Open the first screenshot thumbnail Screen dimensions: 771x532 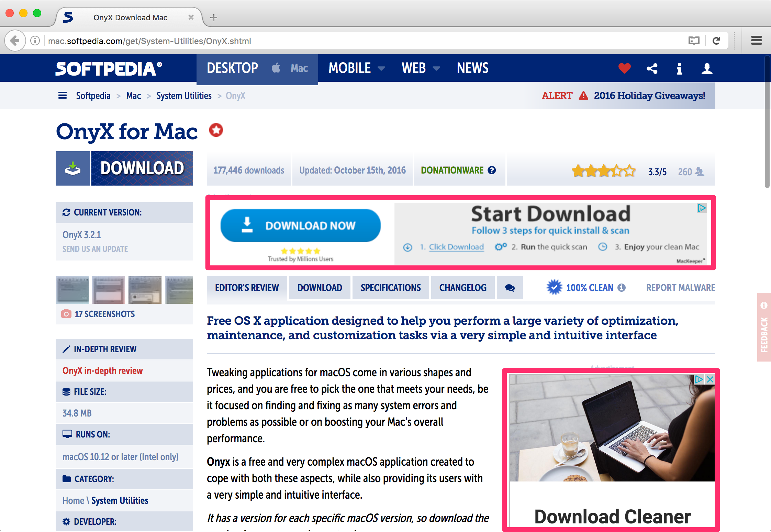(72, 290)
